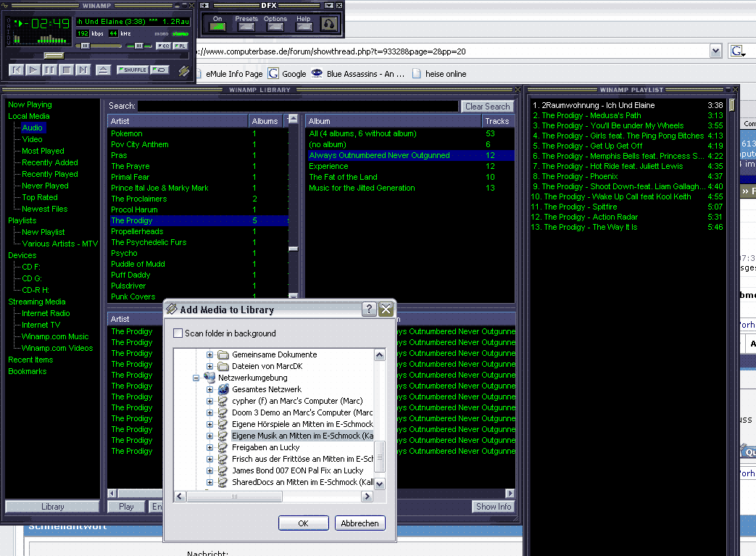The width and height of the screenshot is (756, 556).
Task: Click the Clear Search button
Action: click(x=487, y=106)
